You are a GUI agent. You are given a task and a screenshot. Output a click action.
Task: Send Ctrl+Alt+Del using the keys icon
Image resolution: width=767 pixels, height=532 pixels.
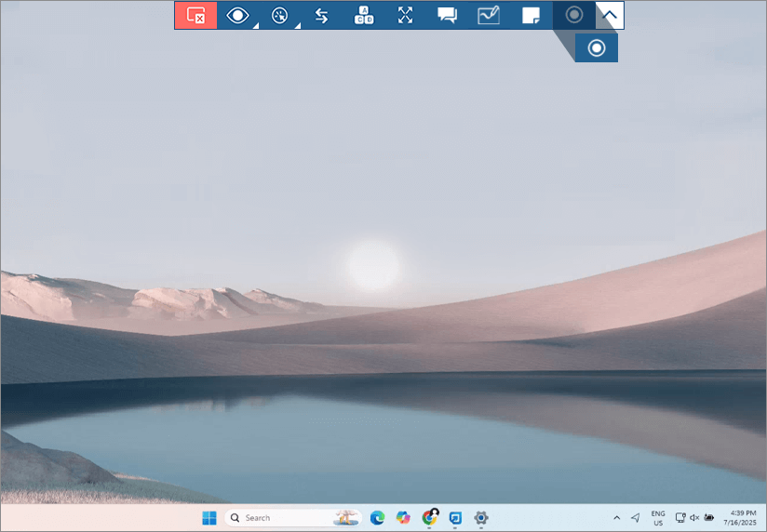tap(364, 15)
